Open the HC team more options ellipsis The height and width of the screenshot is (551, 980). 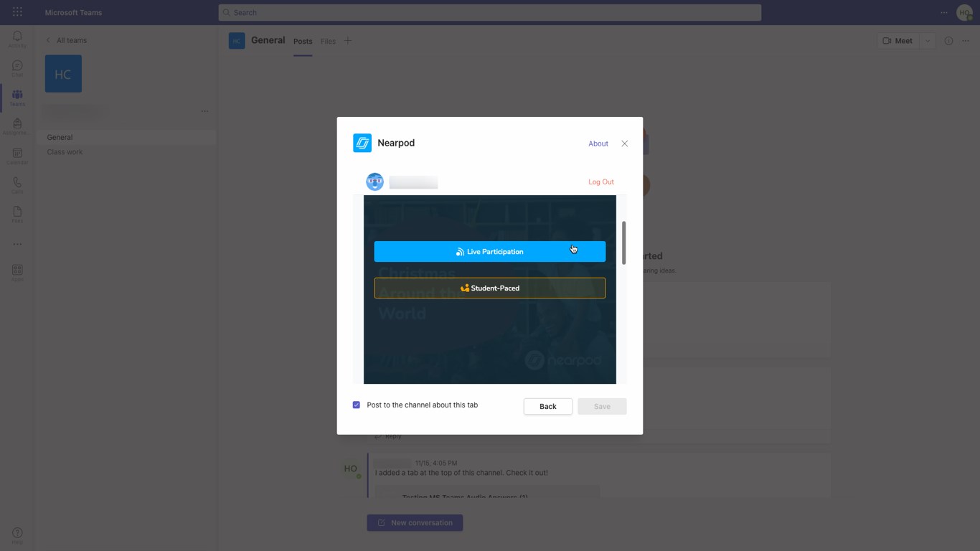[205, 111]
